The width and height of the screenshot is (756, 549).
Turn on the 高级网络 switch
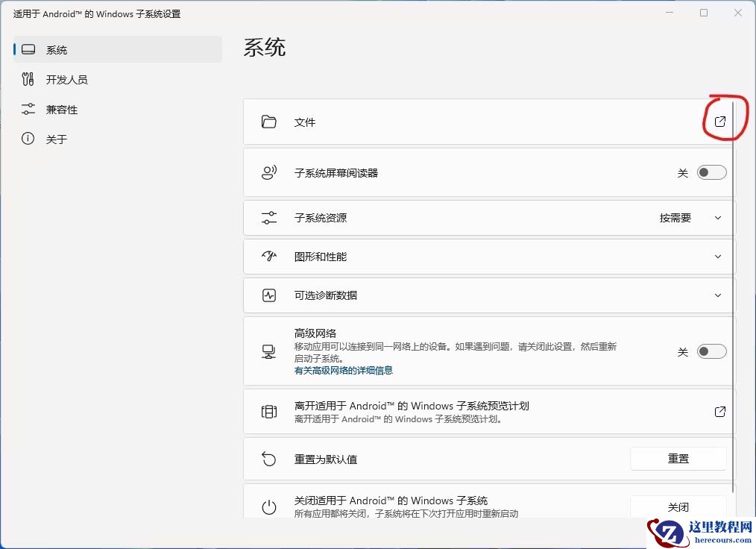point(711,351)
